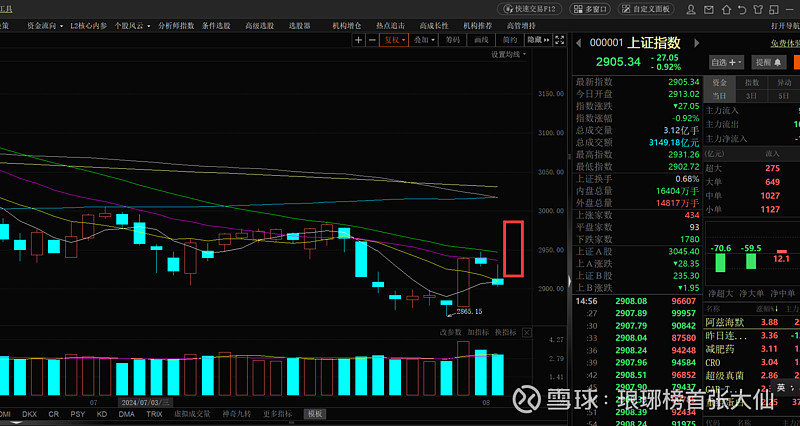Image resolution: width=800 pixels, height=426 pixels.
Task: Toggle 画线 drawing tools
Action: [x=481, y=40]
